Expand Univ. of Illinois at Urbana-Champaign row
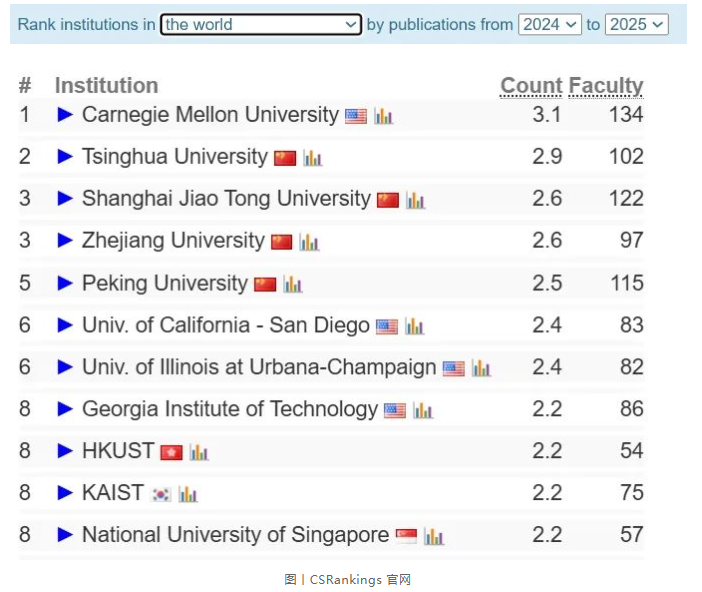The image size is (702, 592). pos(65,367)
